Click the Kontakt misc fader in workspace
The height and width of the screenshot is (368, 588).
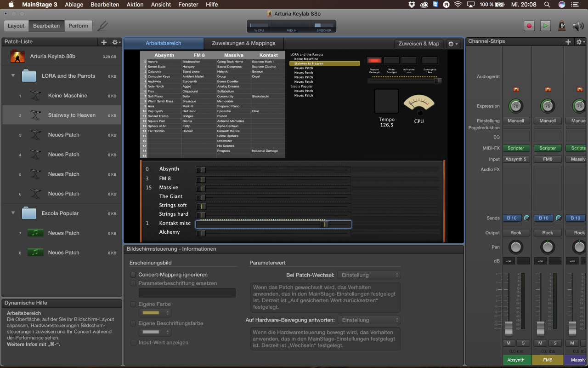click(x=273, y=224)
